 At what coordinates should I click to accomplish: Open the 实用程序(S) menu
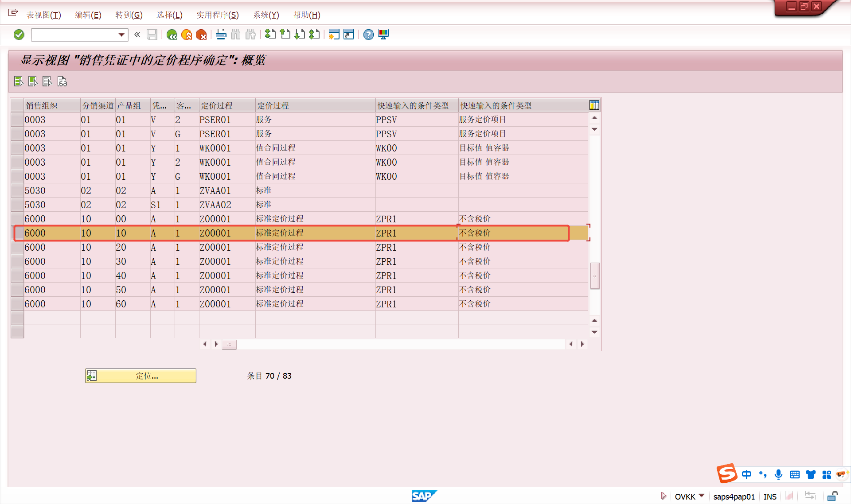pos(218,15)
